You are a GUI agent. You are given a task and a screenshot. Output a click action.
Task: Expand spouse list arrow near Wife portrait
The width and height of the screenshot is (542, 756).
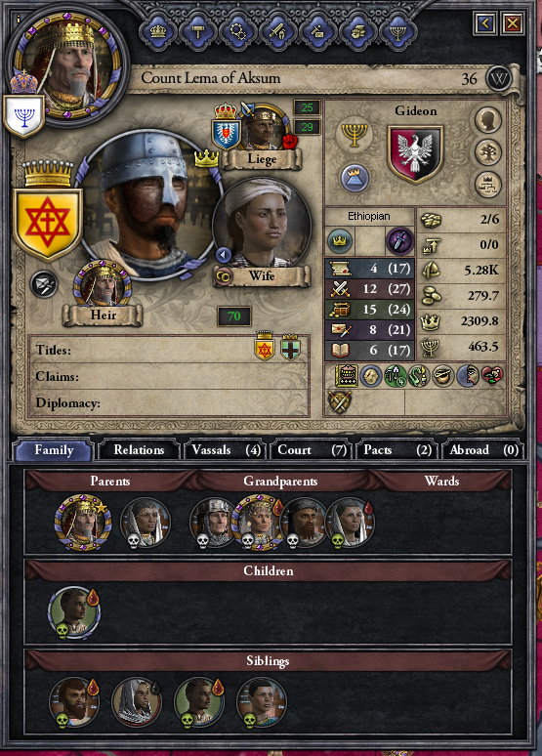click(x=224, y=254)
